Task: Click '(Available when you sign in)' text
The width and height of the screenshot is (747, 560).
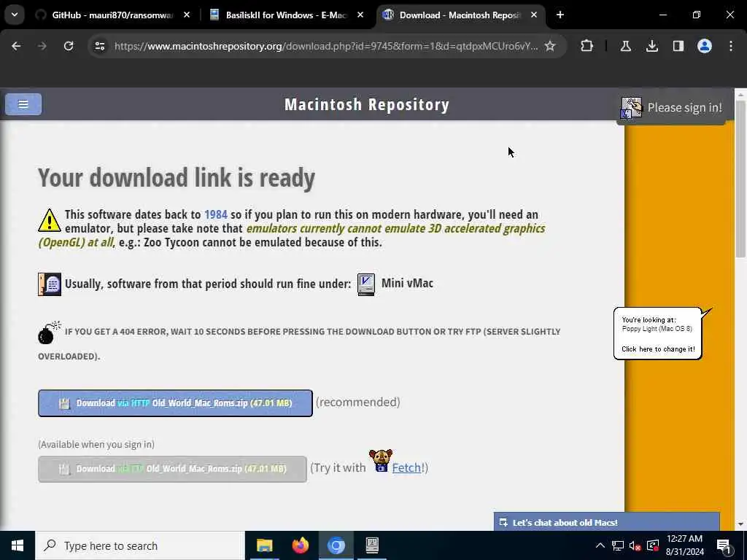Action: (96, 444)
